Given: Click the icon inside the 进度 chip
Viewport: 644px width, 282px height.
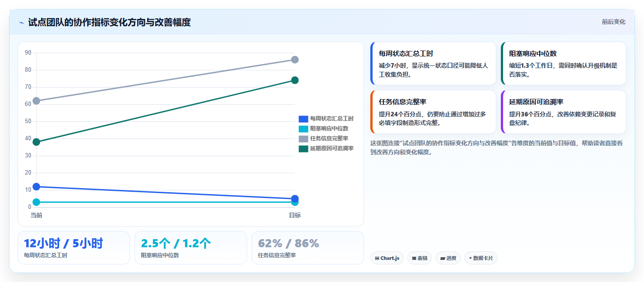Looking at the screenshot, I should [x=442, y=259].
